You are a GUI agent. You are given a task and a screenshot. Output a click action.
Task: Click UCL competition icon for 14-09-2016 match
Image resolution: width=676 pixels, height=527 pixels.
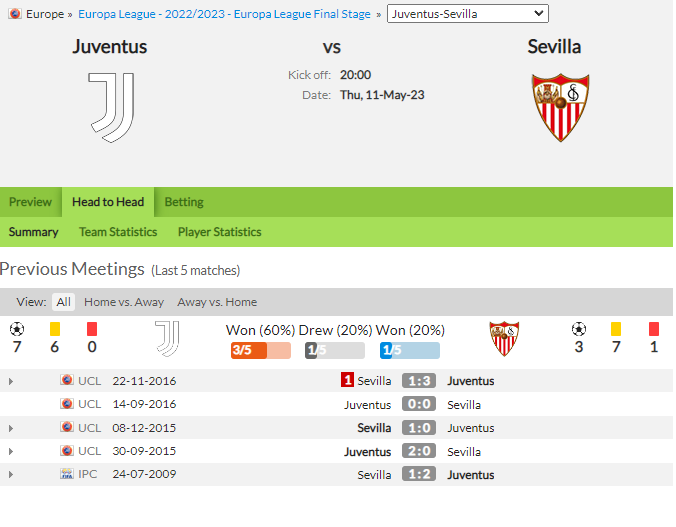pos(67,404)
